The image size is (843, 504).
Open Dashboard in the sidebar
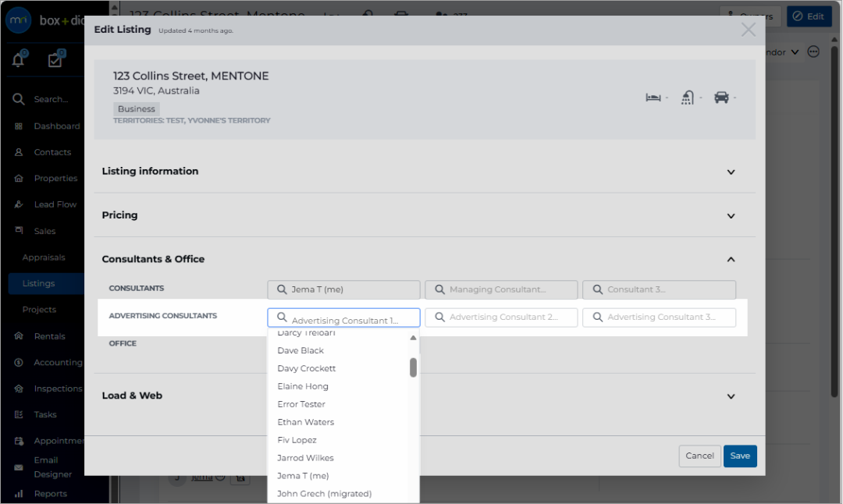pyautogui.click(x=56, y=126)
